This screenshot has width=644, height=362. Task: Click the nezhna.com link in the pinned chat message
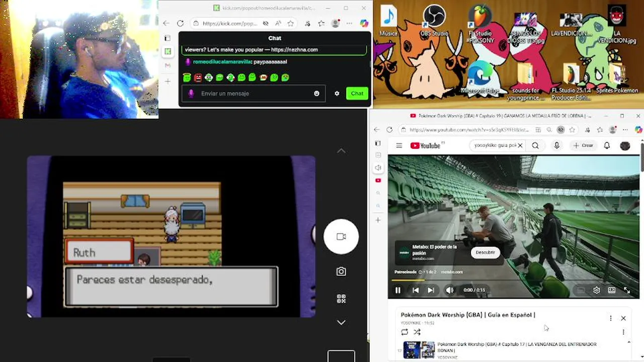(x=294, y=49)
